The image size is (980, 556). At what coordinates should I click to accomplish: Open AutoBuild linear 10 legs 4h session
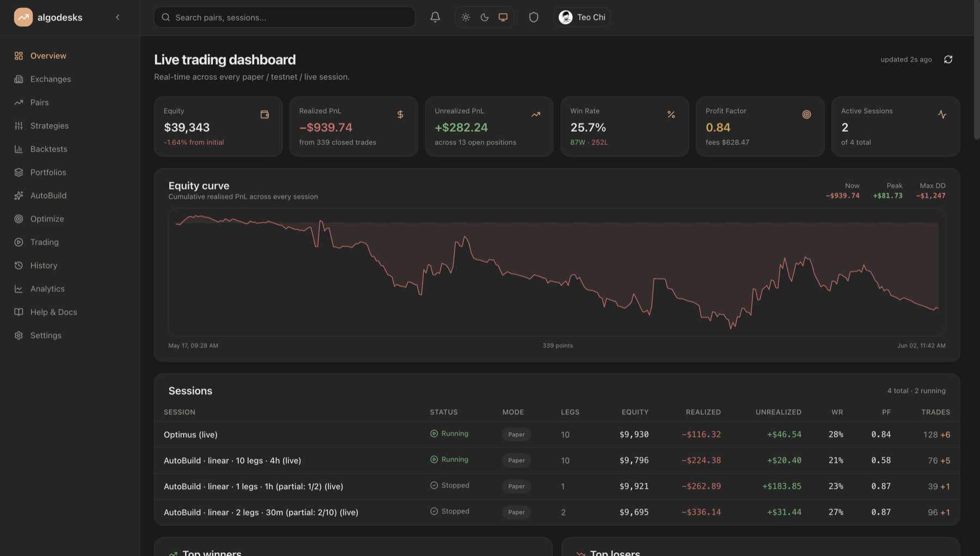pyautogui.click(x=557, y=460)
